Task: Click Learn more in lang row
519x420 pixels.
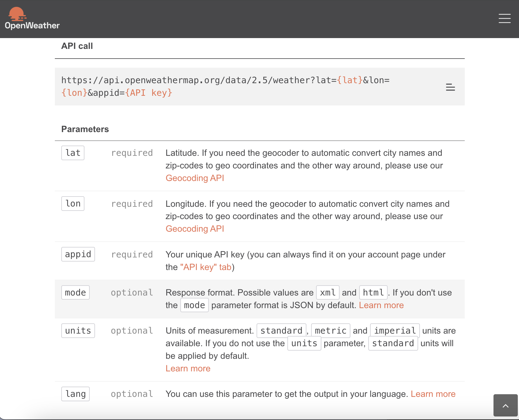Action: 433,394
